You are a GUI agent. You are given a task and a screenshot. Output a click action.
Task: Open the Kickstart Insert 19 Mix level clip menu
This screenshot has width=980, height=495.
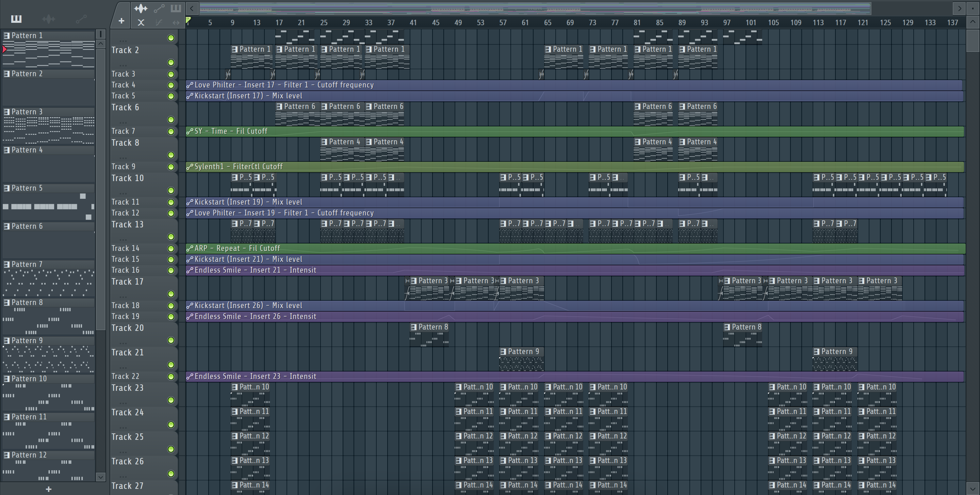(190, 202)
